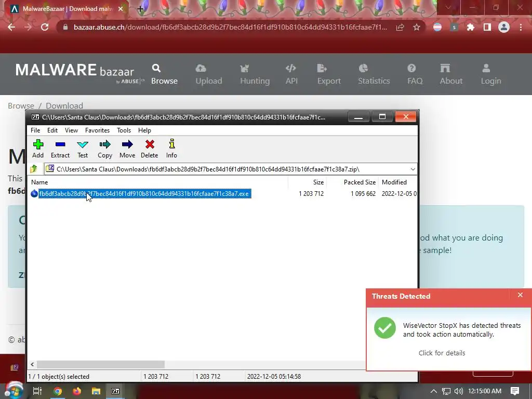This screenshot has width=532, height=399.
Task: Open the Upload page in MalwareBazaar
Action: tap(209, 74)
